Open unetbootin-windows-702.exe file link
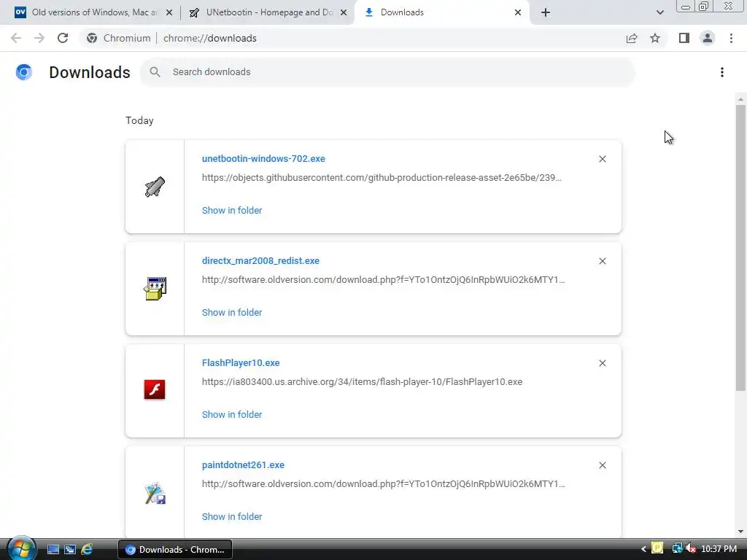747x560 pixels. pyautogui.click(x=263, y=158)
